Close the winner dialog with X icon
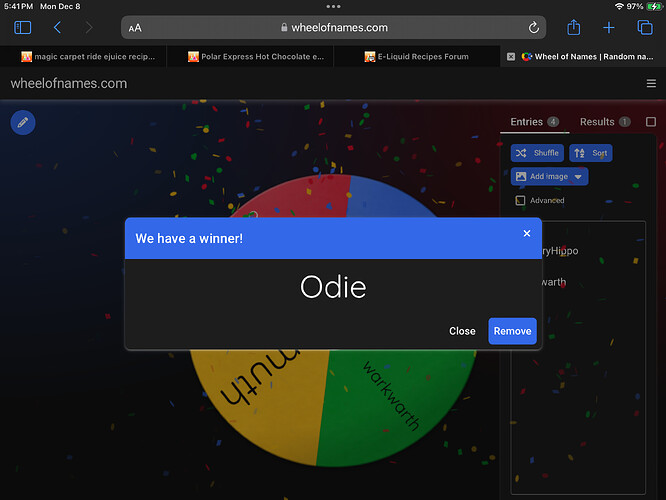The height and width of the screenshot is (500, 666). point(527,233)
